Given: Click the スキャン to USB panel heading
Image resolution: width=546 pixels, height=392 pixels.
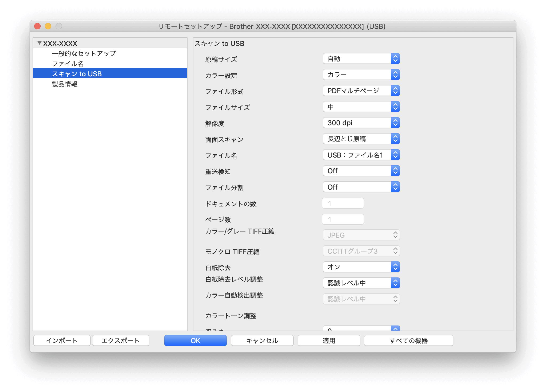Looking at the screenshot, I should tap(220, 44).
